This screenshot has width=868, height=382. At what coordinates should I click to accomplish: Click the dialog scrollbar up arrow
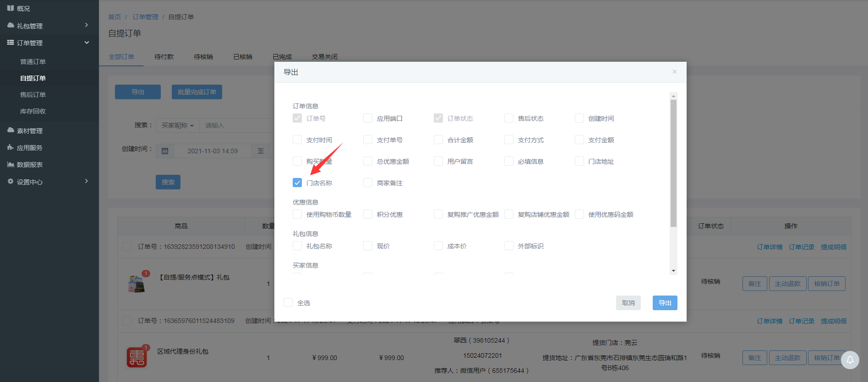click(x=673, y=96)
